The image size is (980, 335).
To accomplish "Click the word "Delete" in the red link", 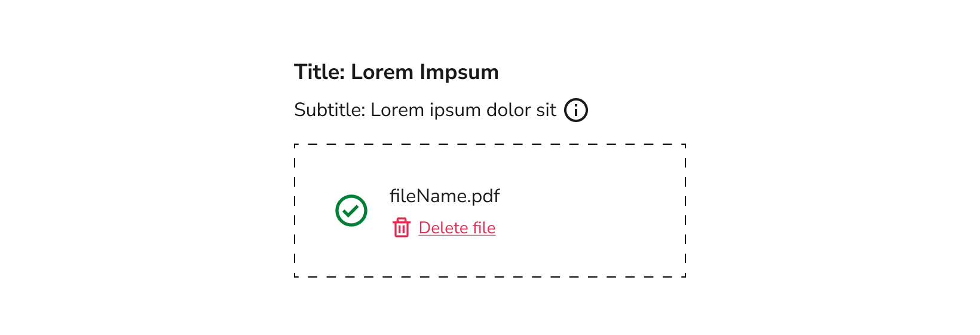I will tap(443, 228).
